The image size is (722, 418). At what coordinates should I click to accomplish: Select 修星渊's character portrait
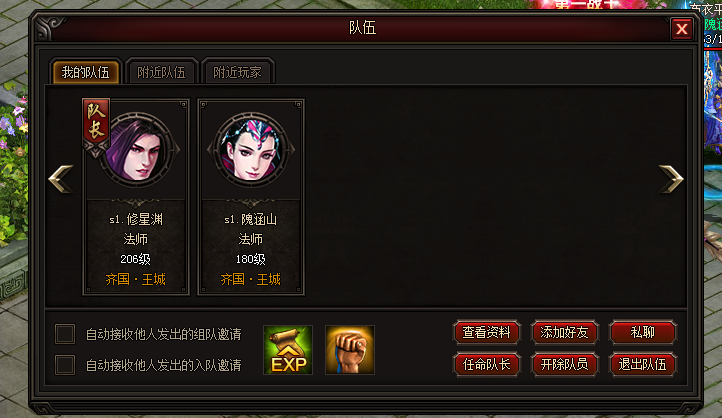137,150
